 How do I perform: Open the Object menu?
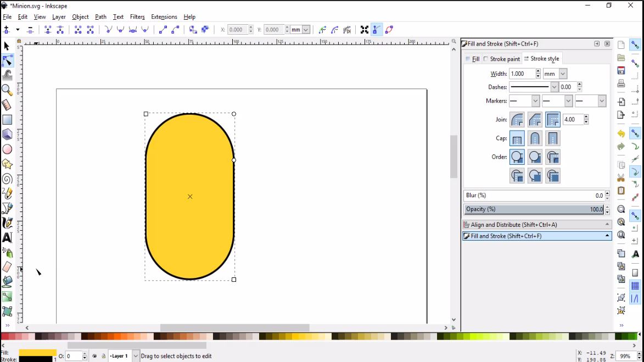pyautogui.click(x=80, y=17)
